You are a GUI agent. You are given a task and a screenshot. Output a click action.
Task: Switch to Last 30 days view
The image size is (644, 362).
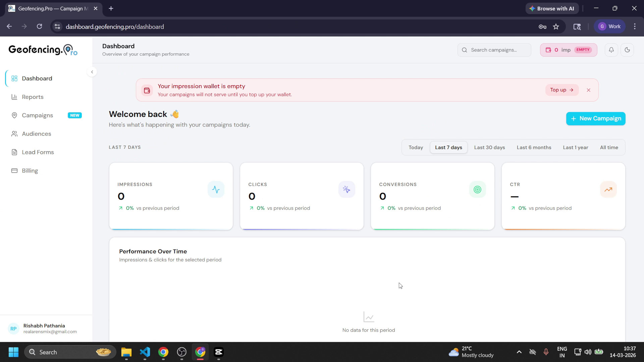[x=489, y=147]
